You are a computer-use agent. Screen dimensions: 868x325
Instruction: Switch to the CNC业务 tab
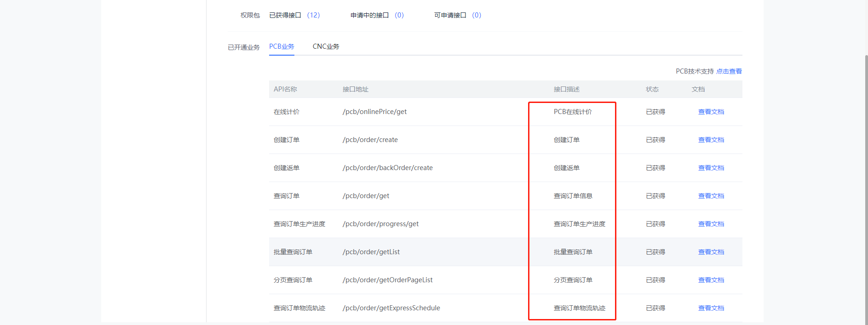pyautogui.click(x=326, y=46)
